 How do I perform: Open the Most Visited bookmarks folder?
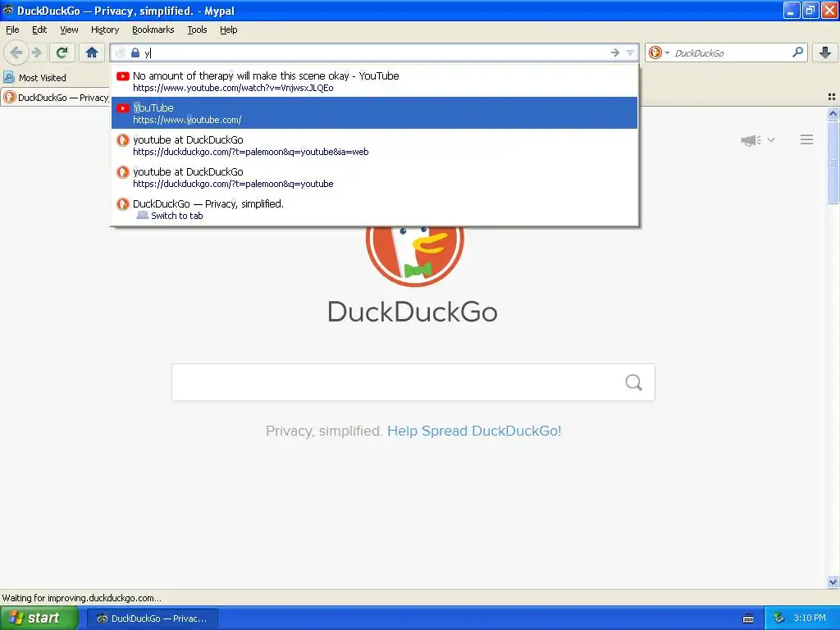click(x=34, y=78)
